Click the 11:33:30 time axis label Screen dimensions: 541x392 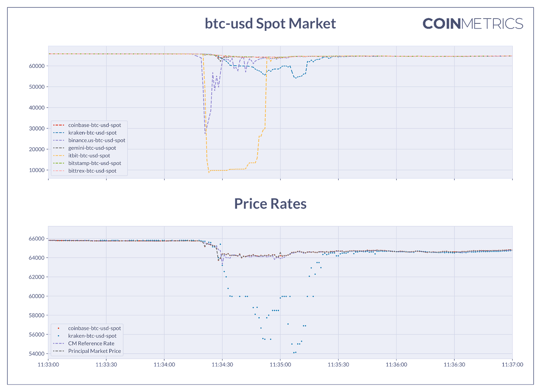(106, 365)
